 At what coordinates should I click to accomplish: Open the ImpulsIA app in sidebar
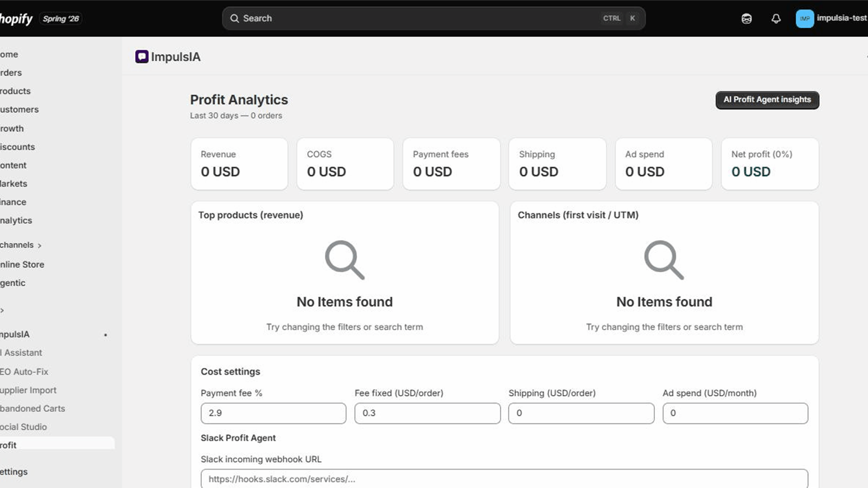coord(15,335)
